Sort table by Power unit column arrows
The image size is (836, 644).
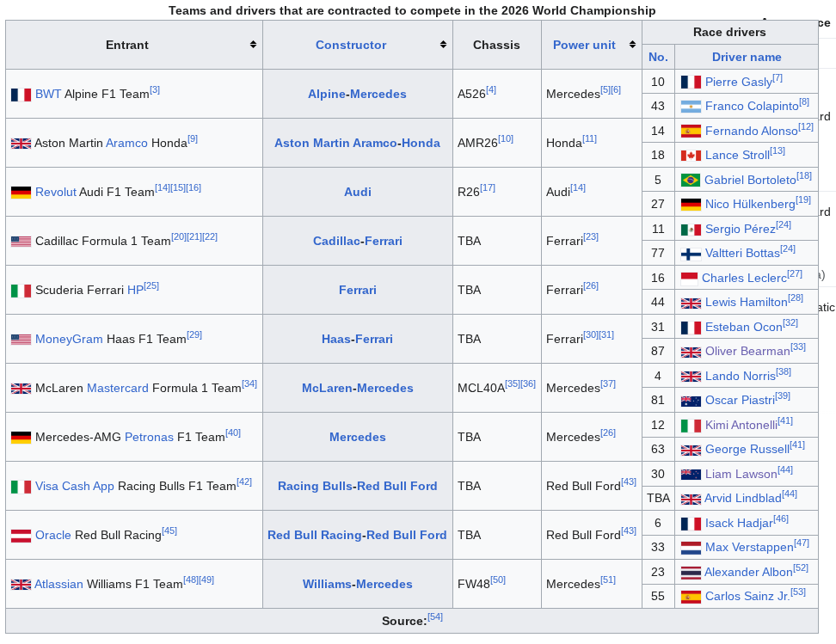coord(632,45)
